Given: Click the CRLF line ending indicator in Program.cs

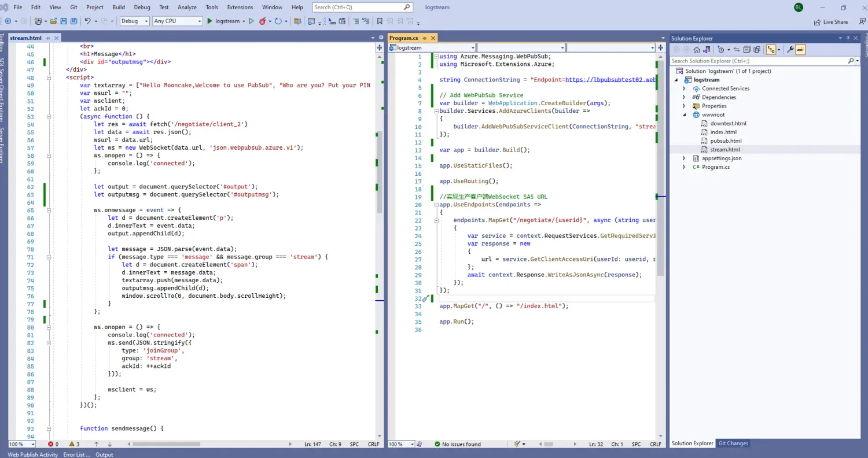Looking at the screenshot, I should tap(656, 444).
